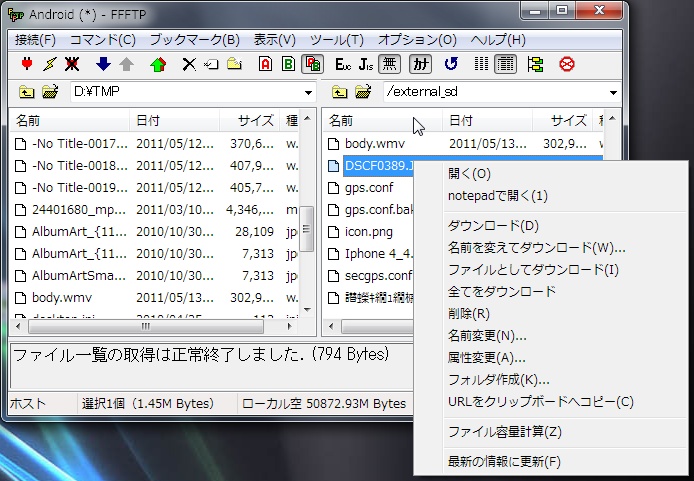
Task: Open the /external_sd remote path dropdown
Action: [x=613, y=93]
